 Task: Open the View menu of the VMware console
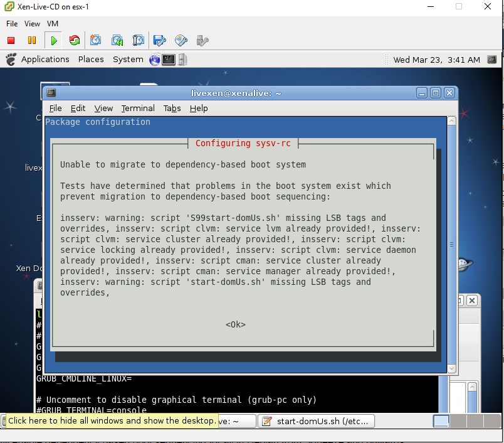32,24
